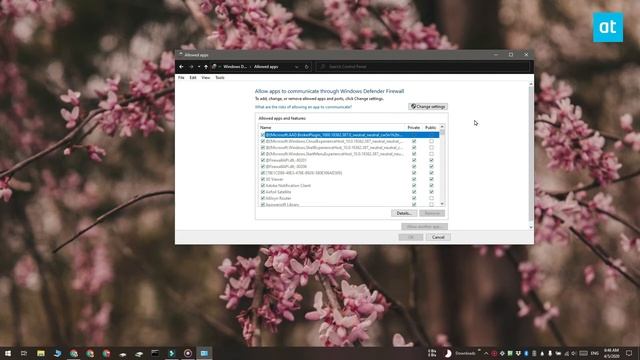Click the Private column header
This screenshot has width=640, height=360.
[413, 127]
